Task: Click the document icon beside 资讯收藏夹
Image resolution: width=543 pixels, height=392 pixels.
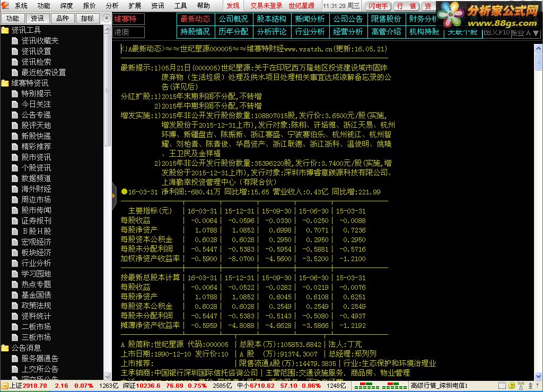Action: 15,41
